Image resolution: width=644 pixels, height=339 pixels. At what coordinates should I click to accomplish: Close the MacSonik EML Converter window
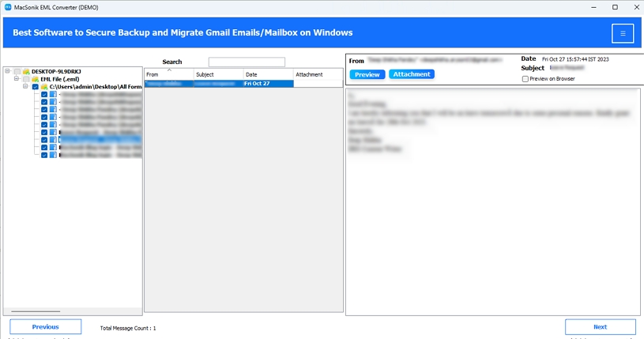coord(636,7)
